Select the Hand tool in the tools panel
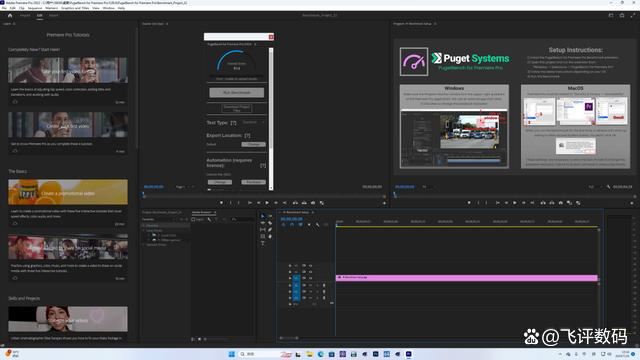This screenshot has height=360, width=640. [270, 236]
